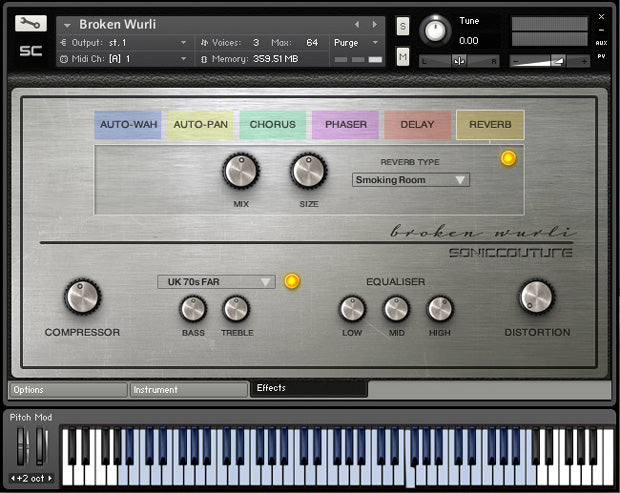Viewport: 620px width, 493px height.
Task: Click the Pitch wheel
Action: point(22,446)
